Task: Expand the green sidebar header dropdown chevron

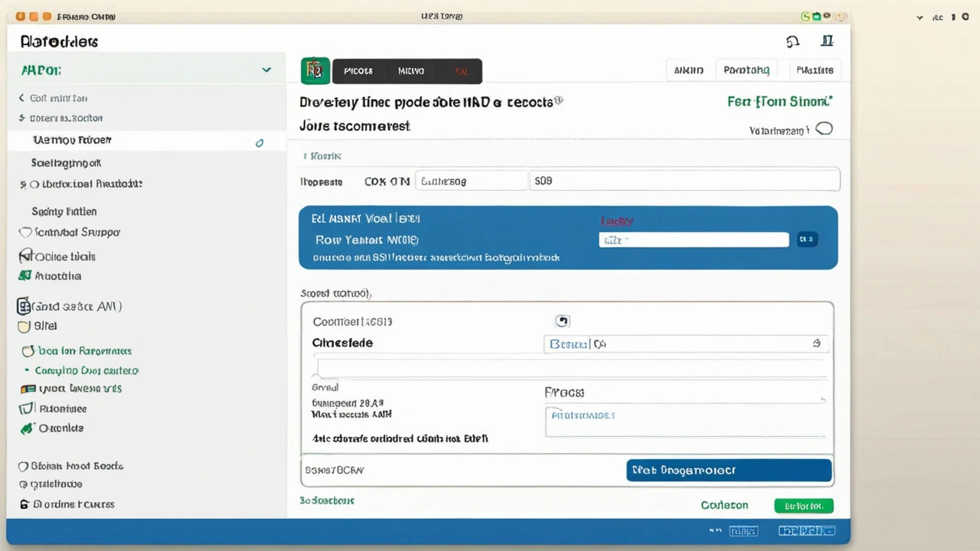Action: (x=266, y=70)
